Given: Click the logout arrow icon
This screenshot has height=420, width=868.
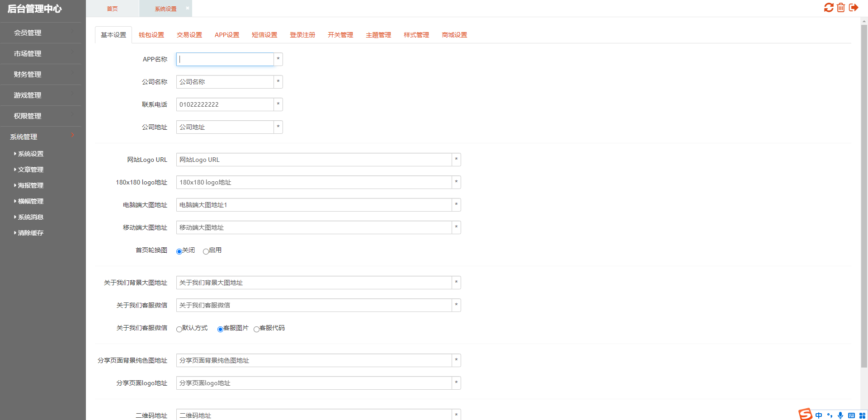Looking at the screenshot, I should 854,8.
